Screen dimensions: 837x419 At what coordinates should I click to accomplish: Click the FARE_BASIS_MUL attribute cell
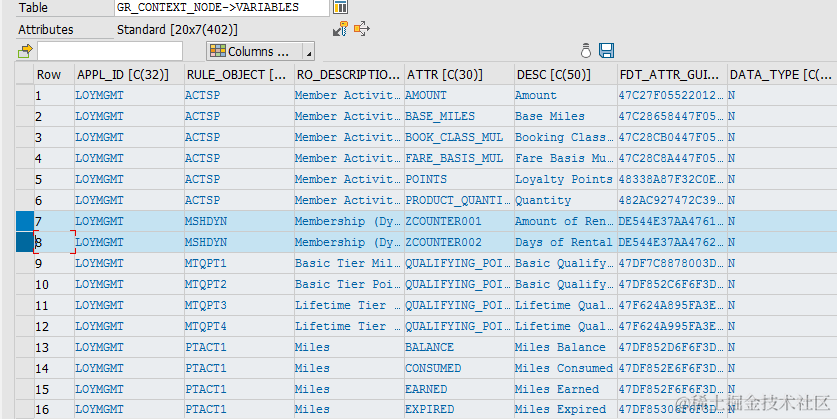click(459, 158)
